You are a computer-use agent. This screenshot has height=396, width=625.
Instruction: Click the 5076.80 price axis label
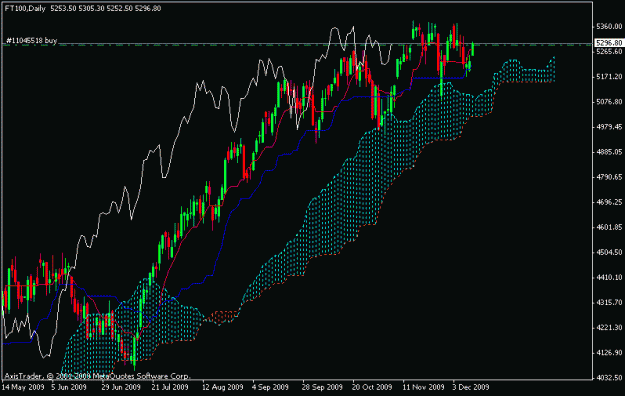tap(609, 102)
